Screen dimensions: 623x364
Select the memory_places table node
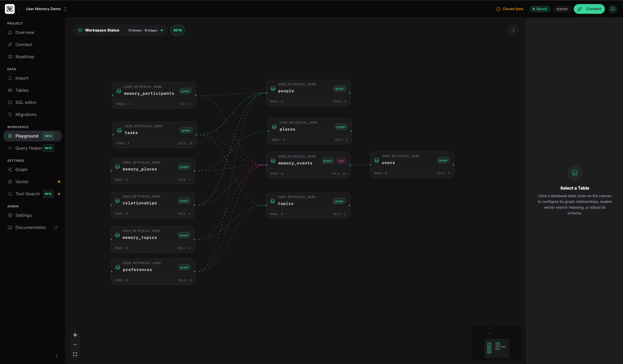coord(153,171)
